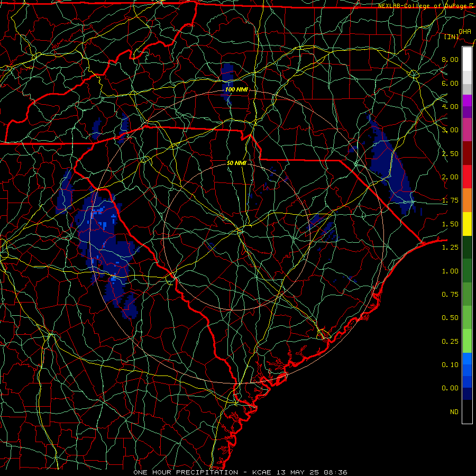Click the One Hour Precipitation KCAE caption
Screen dimensions: 476x476
click(240, 472)
